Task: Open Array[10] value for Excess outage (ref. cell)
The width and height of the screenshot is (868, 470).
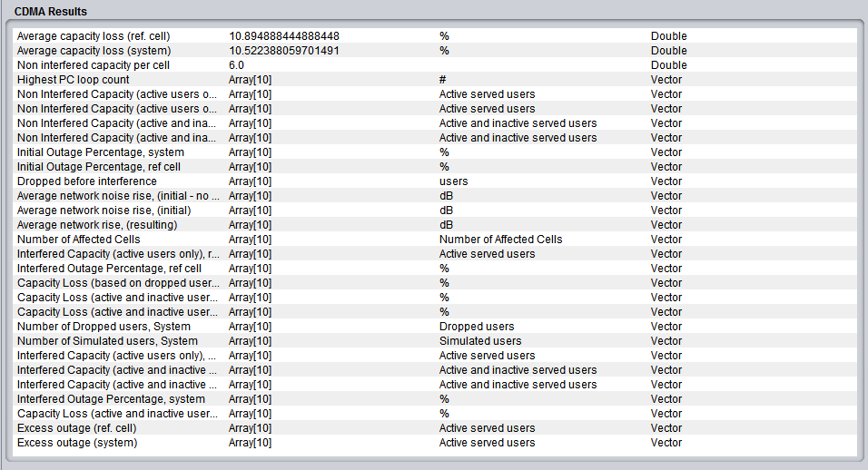Action: [251, 428]
